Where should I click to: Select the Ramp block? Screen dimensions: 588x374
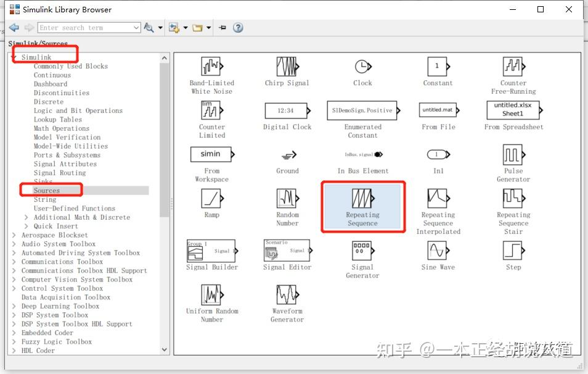point(212,198)
